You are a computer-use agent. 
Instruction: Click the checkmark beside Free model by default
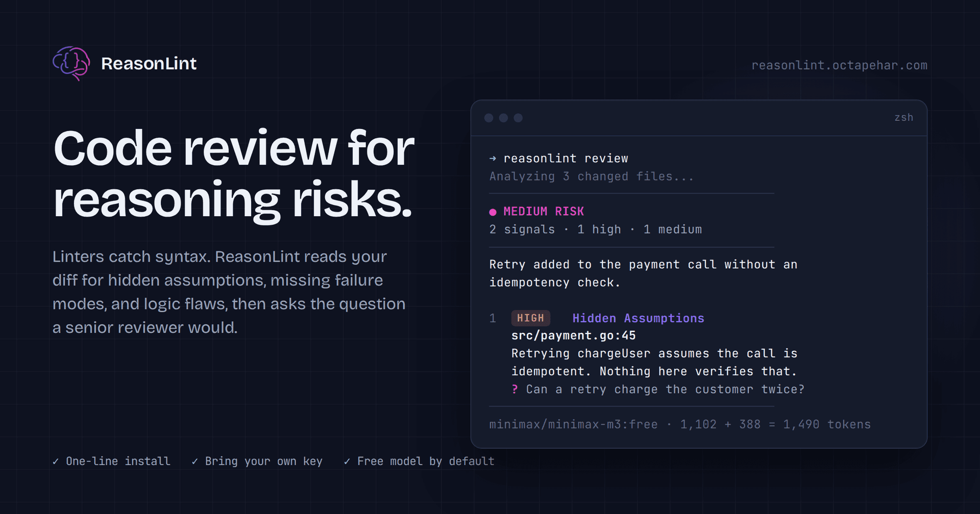coord(347,461)
